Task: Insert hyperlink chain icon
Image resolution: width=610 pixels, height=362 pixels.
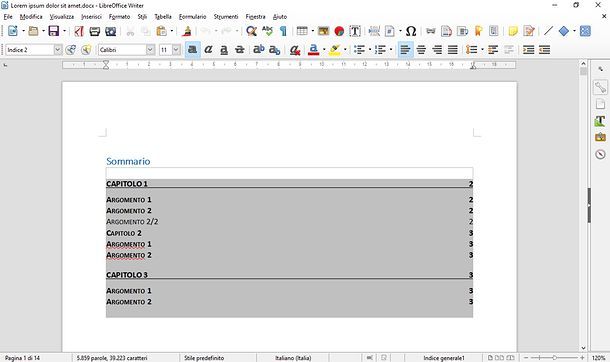Action: (x=431, y=31)
